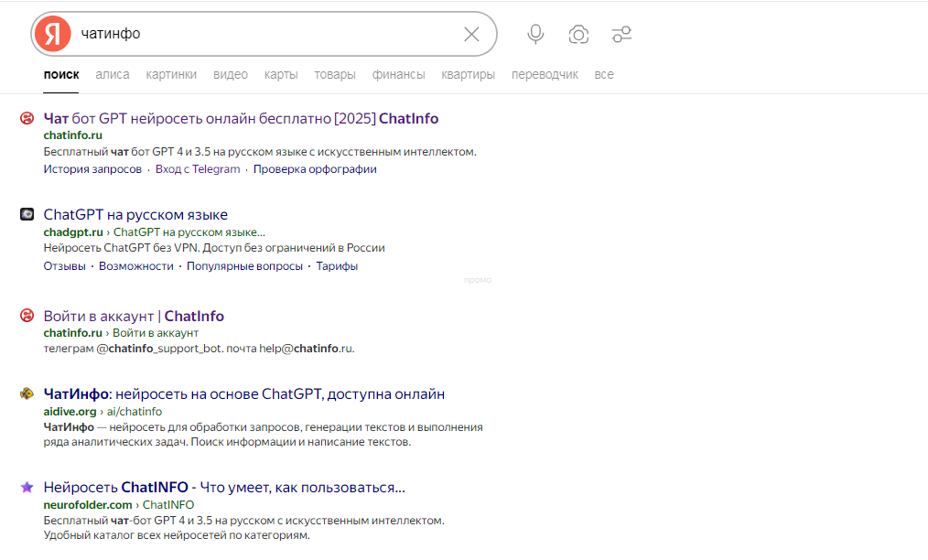Open the Вход с Telegram sitelink
Viewport: 928px width, 560px height.
[198, 169]
